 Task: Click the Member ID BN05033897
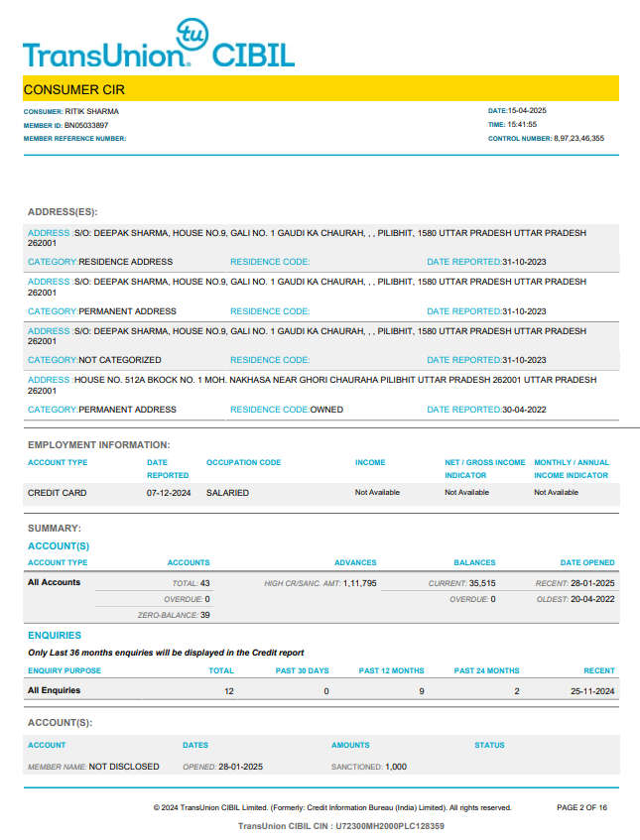pos(87,125)
